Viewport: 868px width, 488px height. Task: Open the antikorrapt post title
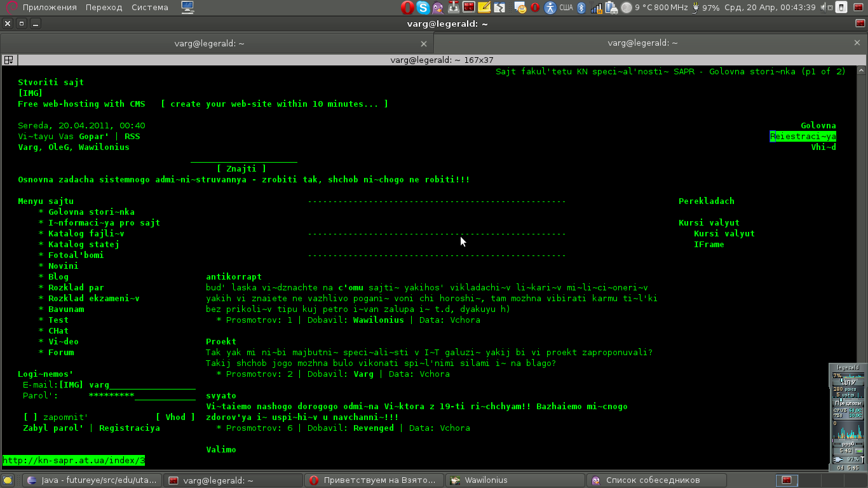coord(234,277)
